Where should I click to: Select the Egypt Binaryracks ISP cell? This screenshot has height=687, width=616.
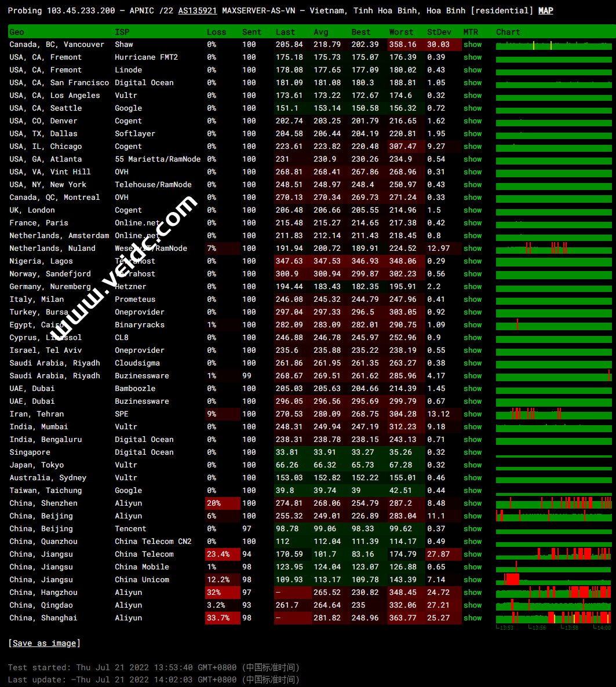(140, 324)
